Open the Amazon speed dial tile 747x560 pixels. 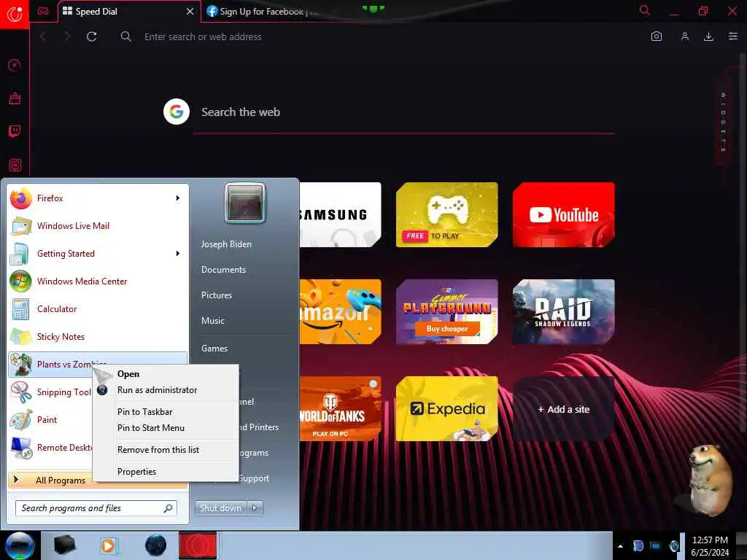click(x=340, y=312)
